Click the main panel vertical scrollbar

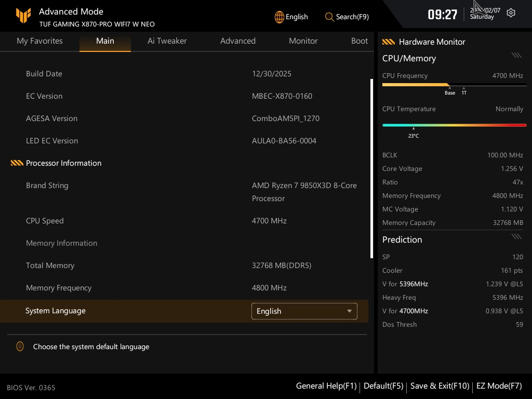coord(371,168)
